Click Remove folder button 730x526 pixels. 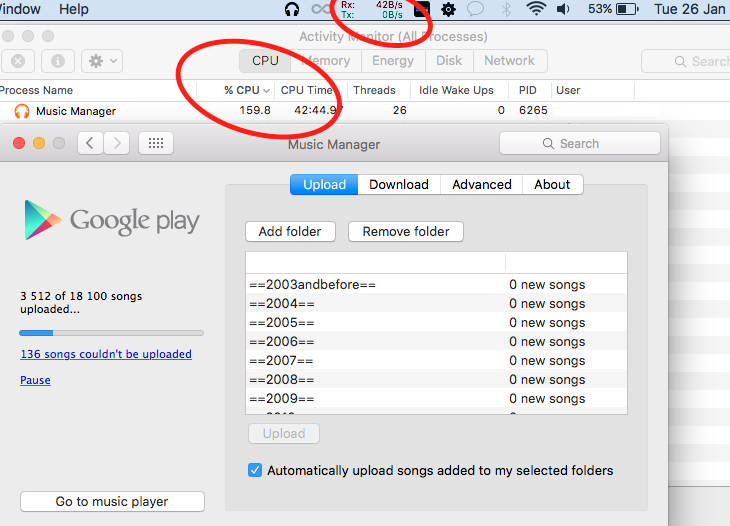406,231
